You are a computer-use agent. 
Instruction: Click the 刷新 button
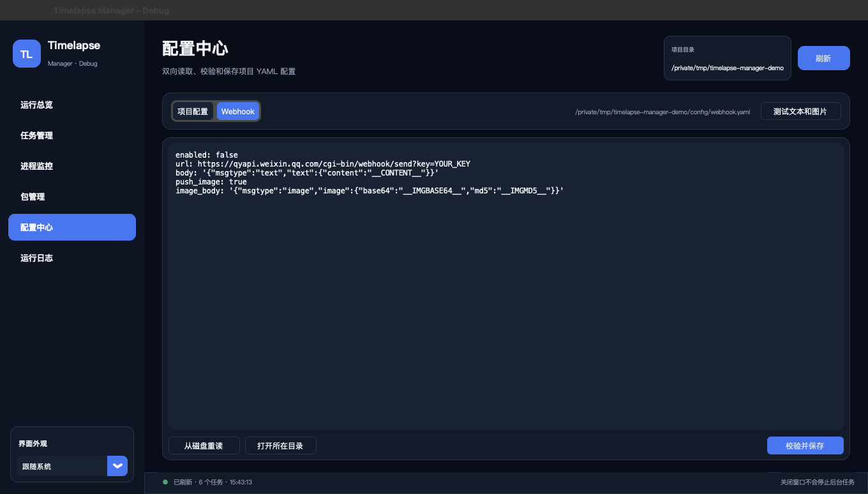(x=823, y=58)
